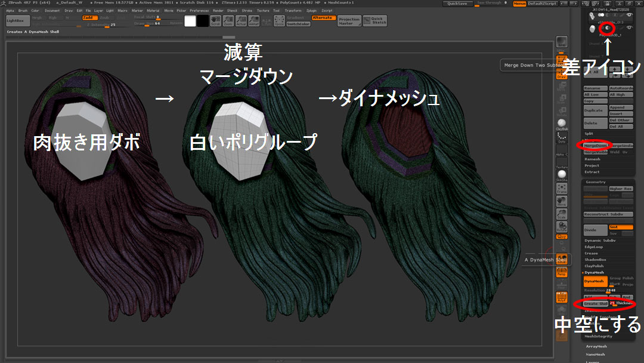
Task: Rename the selected subtool
Action: click(x=596, y=88)
